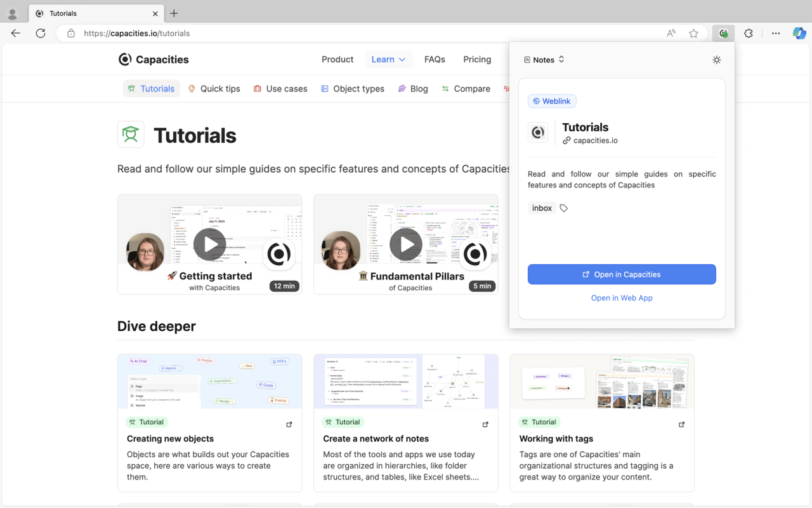
Task: Go to the FAQs page
Action: 435,60
